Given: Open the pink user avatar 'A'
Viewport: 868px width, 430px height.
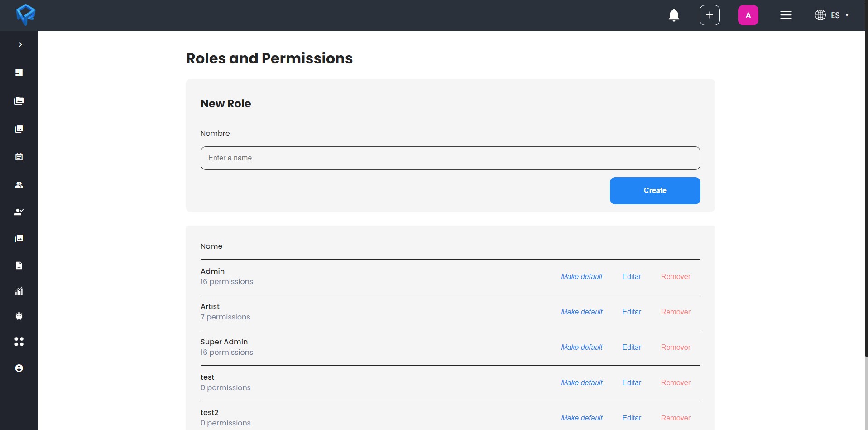Looking at the screenshot, I should pos(748,15).
